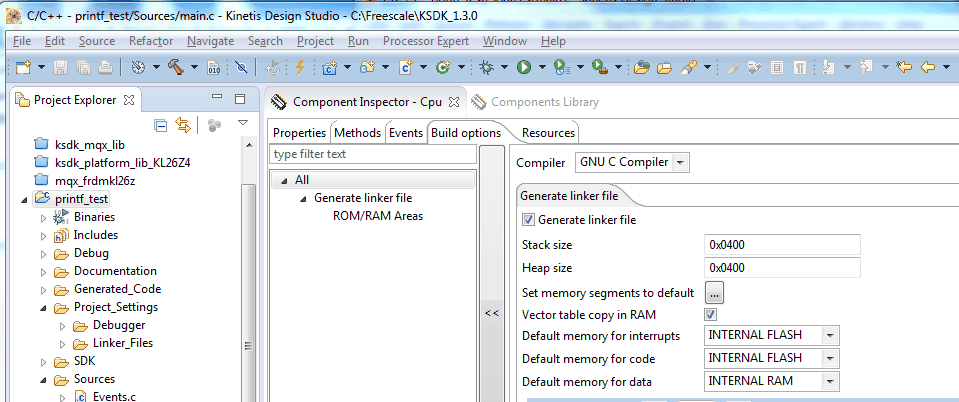959x402 pixels.
Task: Click the yellow lightning bolt flash icon
Action: click(300, 67)
